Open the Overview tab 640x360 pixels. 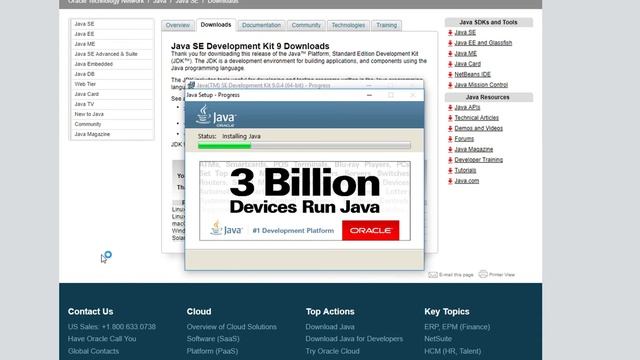click(x=178, y=25)
